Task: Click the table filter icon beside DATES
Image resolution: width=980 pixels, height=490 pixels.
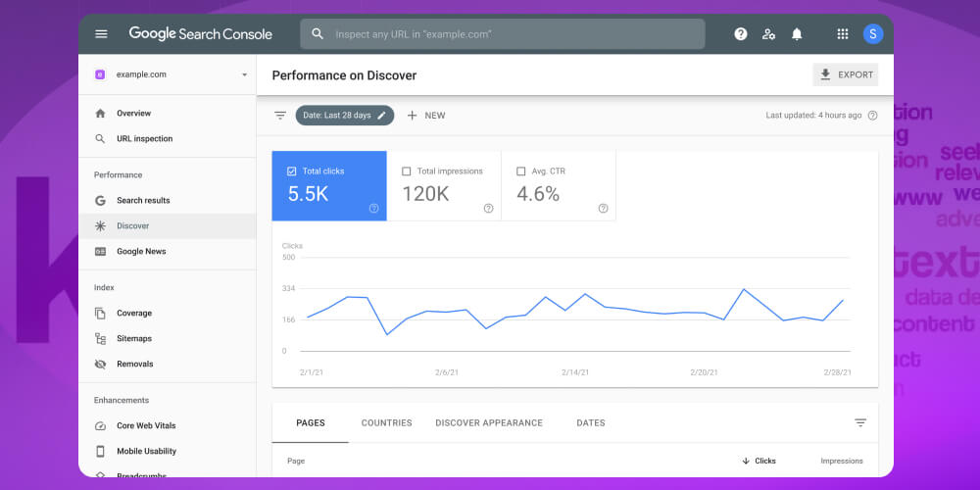Action: tap(860, 423)
